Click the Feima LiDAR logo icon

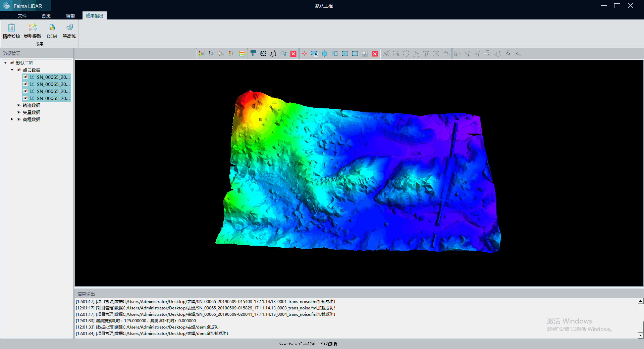coord(6,6)
